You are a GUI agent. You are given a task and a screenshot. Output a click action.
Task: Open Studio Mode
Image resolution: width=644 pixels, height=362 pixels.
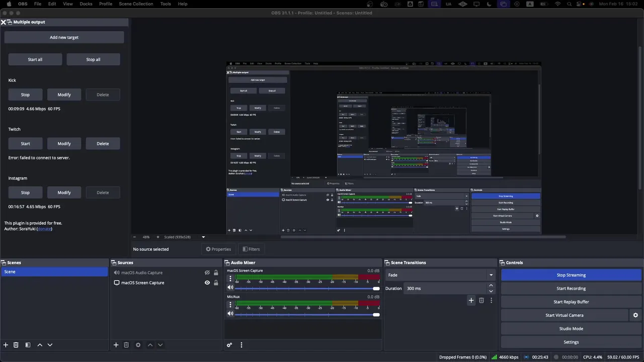(571, 329)
